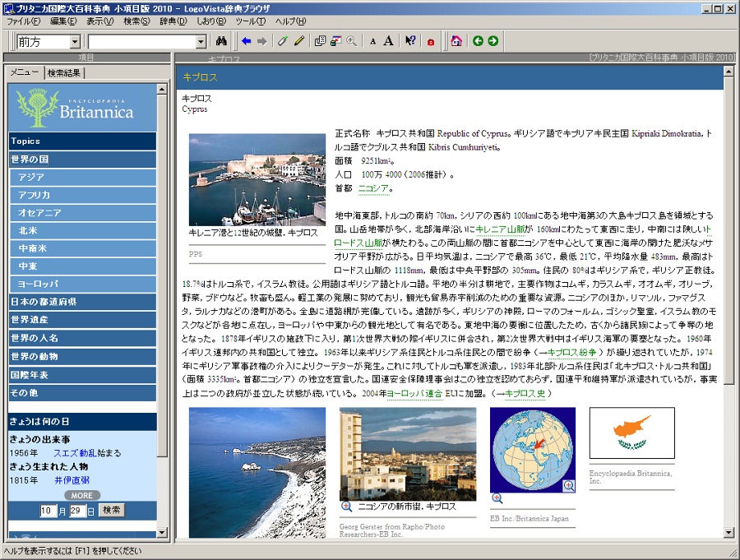Go forward with the gray right arrow
The height and width of the screenshot is (560, 740).
[x=262, y=42]
